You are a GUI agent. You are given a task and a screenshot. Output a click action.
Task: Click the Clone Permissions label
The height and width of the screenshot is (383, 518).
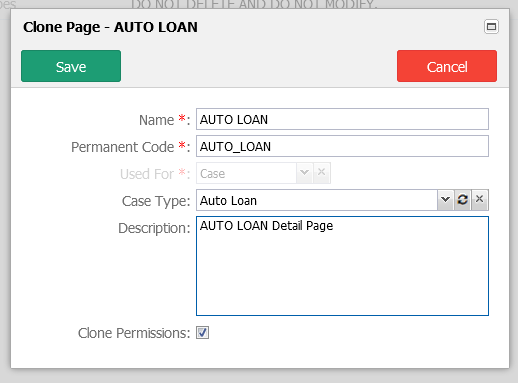[134, 333]
